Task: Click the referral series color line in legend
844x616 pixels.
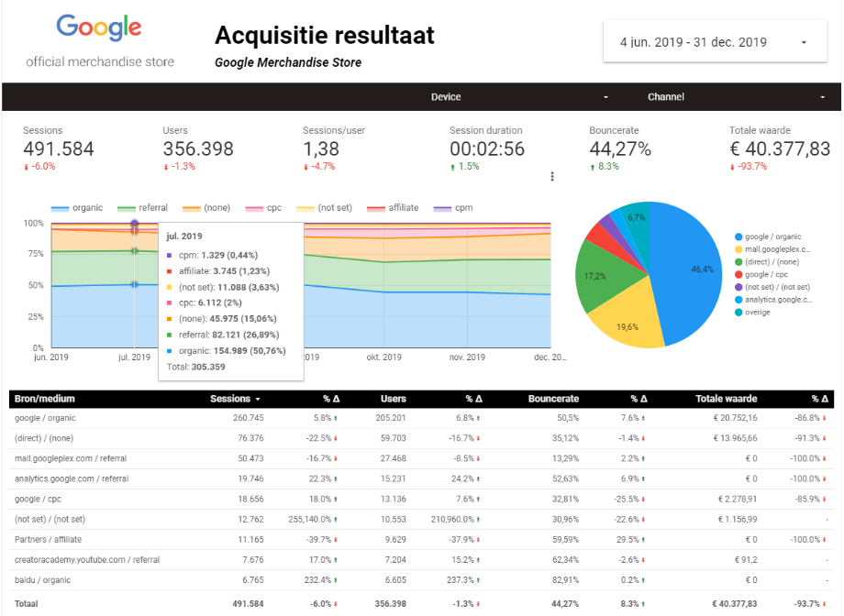Action: pyautogui.click(x=126, y=209)
